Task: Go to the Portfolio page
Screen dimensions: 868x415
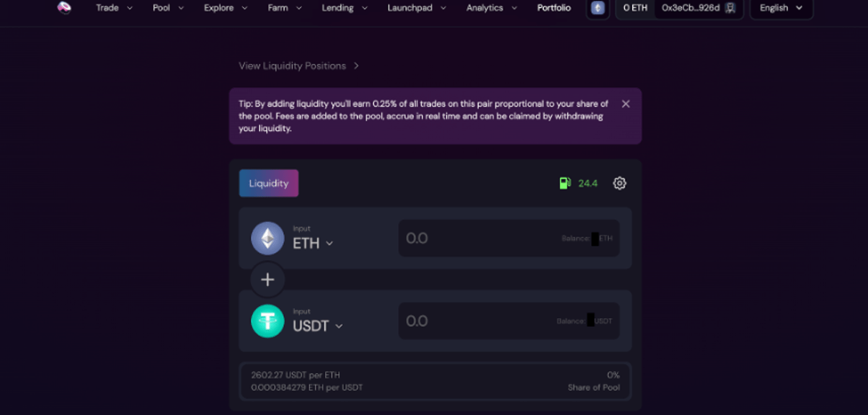Action: tap(554, 8)
